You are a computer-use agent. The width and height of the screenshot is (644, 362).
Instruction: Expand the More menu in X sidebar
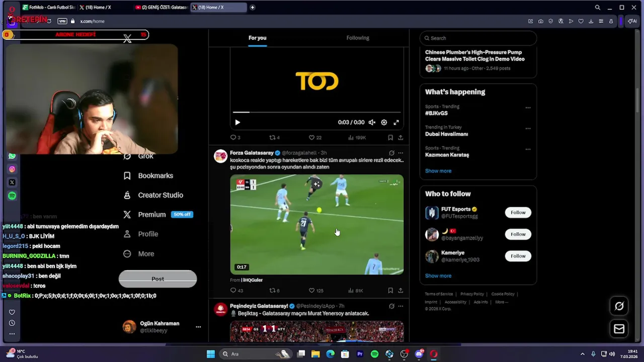point(139,254)
